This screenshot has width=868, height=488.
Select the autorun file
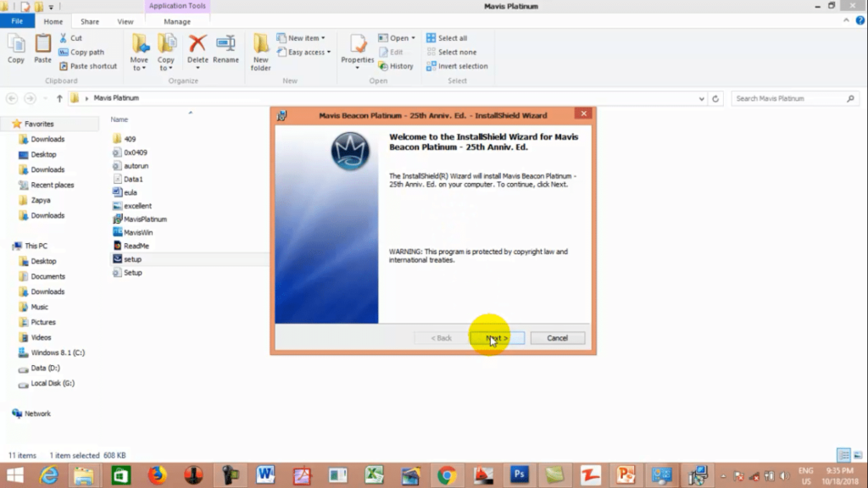pyautogui.click(x=130, y=165)
